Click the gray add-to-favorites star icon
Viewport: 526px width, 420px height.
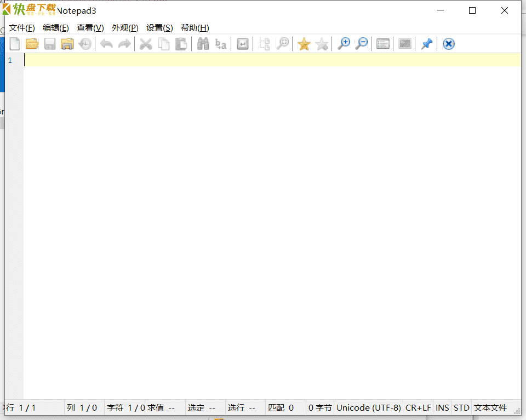coord(322,44)
